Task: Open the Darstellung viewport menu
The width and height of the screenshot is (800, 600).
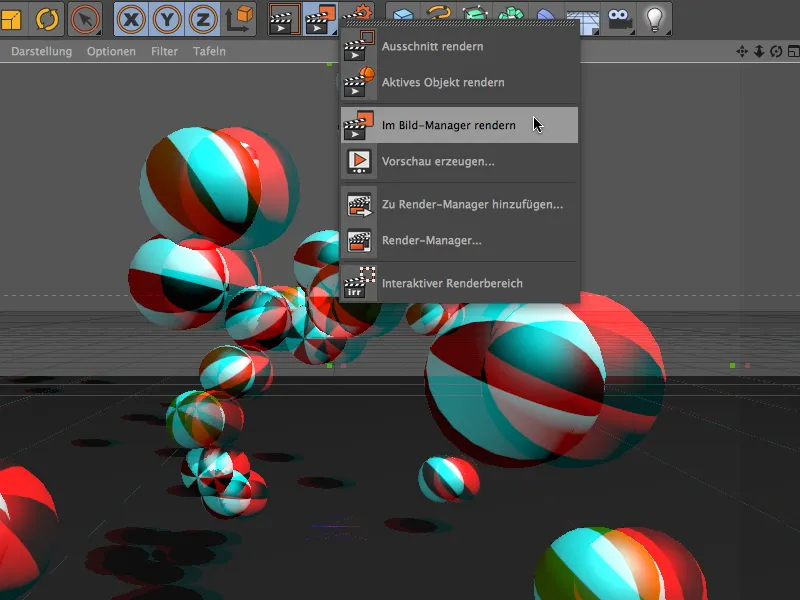Action: [x=41, y=51]
